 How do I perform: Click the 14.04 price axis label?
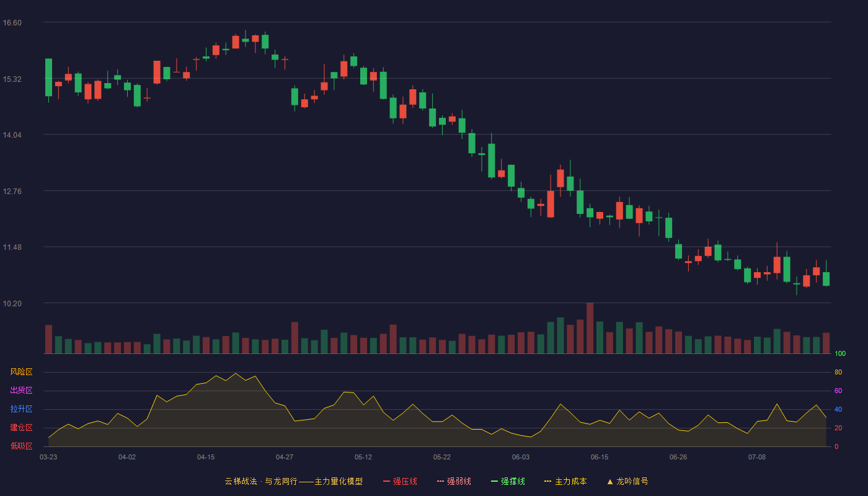12,135
